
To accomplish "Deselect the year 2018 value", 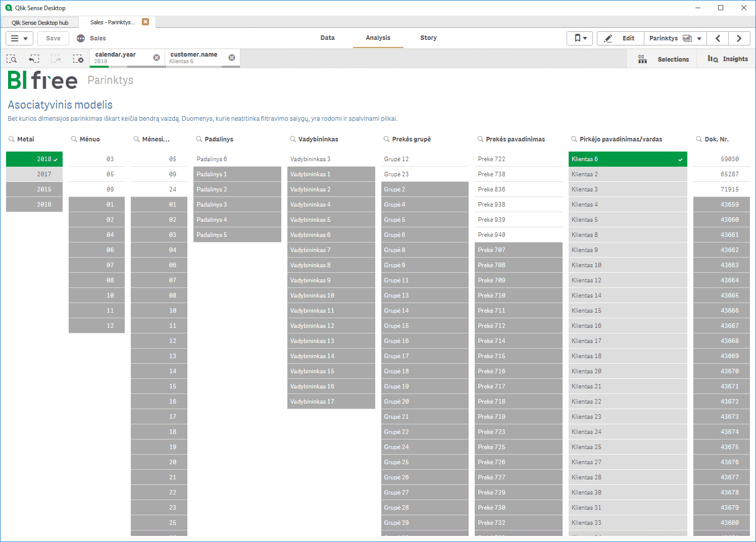I will point(34,159).
